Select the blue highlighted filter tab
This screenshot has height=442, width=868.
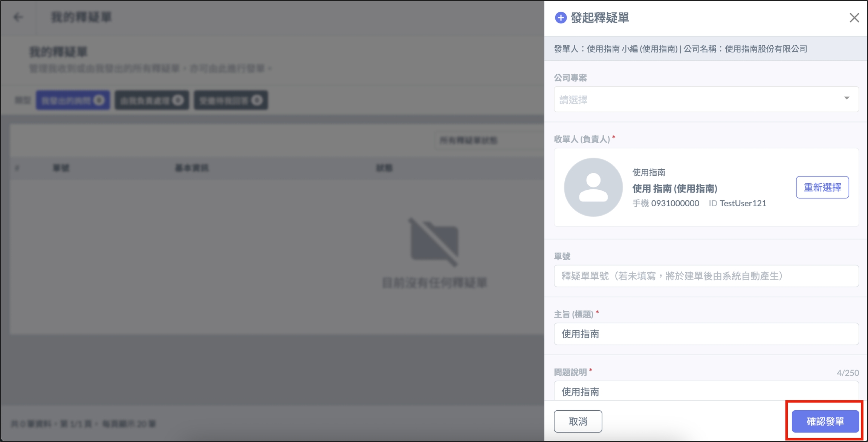coord(73,100)
